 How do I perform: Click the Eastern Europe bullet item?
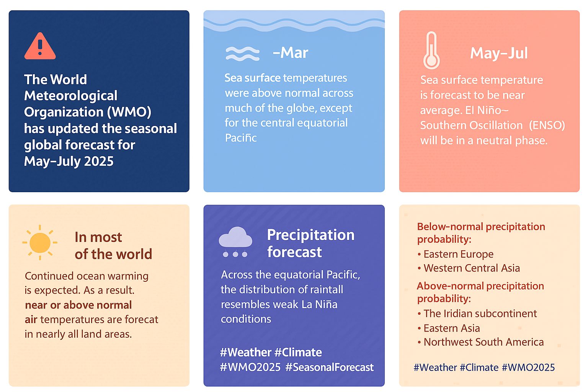click(x=455, y=254)
